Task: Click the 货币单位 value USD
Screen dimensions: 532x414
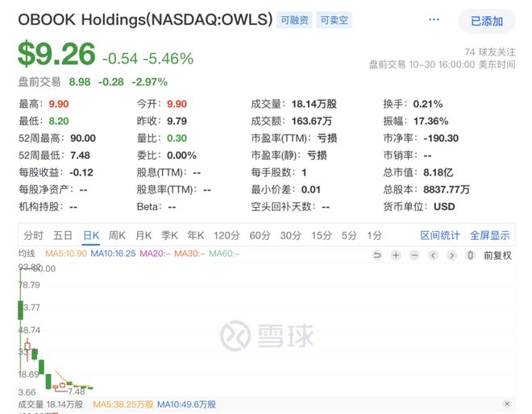Action: [x=444, y=207]
